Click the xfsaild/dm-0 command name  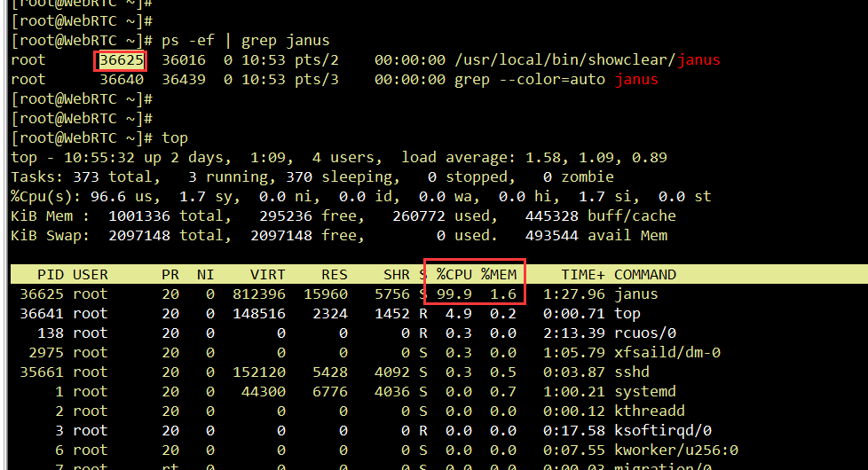click(x=667, y=352)
